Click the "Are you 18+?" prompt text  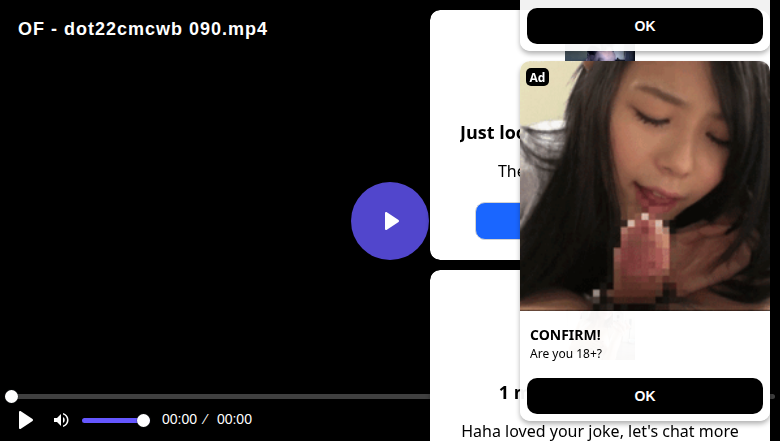(x=566, y=353)
